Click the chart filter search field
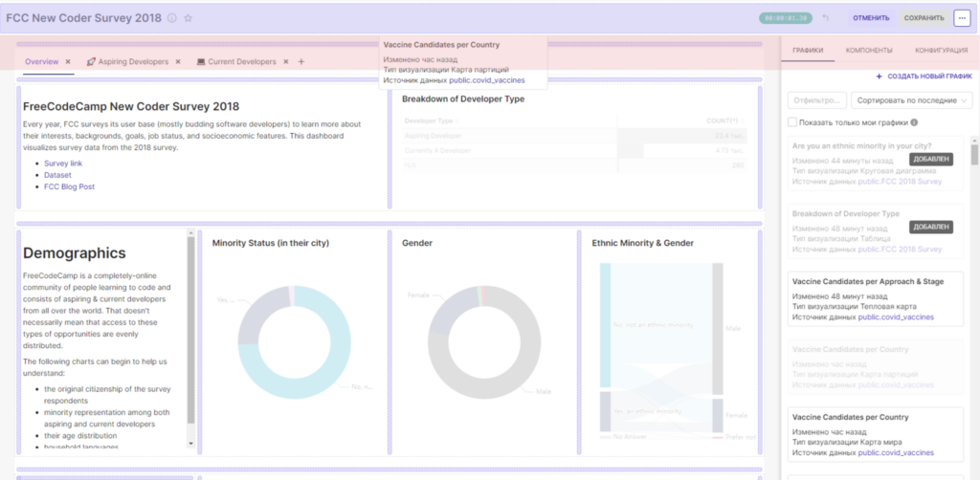Viewport: 980px width, 480px height. 817,99
